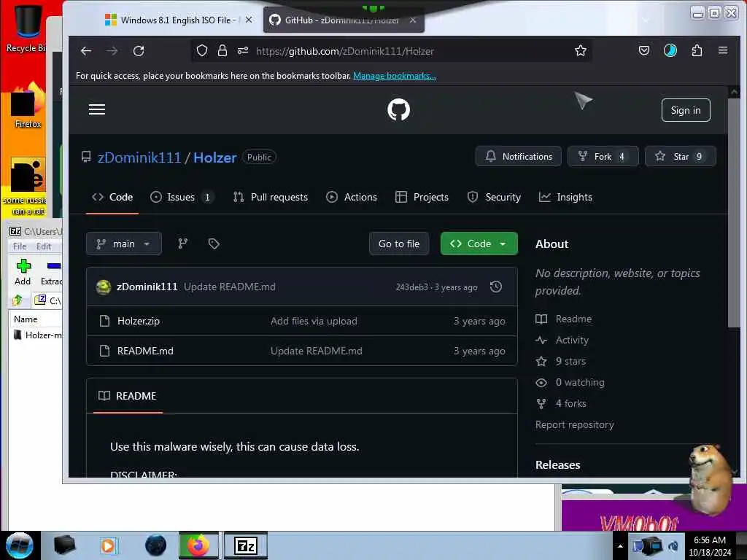This screenshot has width=747, height=560.
Task: Select the README tab heading
Action: [x=128, y=396]
